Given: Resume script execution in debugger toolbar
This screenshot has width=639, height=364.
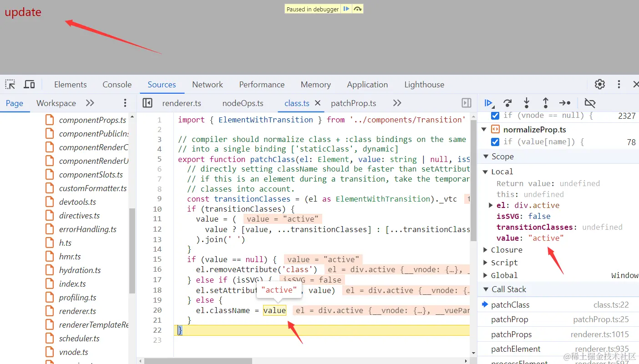Looking at the screenshot, I should tap(489, 103).
